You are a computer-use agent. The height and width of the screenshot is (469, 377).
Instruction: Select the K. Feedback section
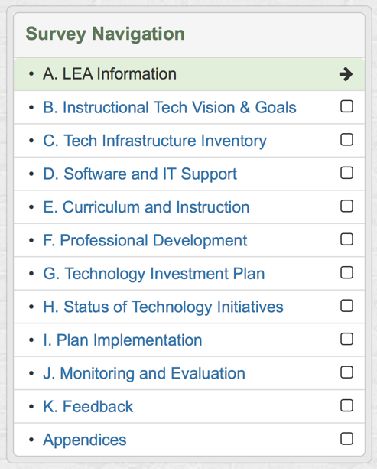pyautogui.click(x=88, y=407)
